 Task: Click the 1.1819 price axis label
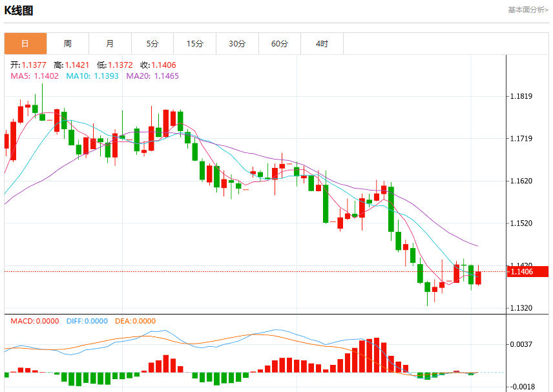(521, 96)
